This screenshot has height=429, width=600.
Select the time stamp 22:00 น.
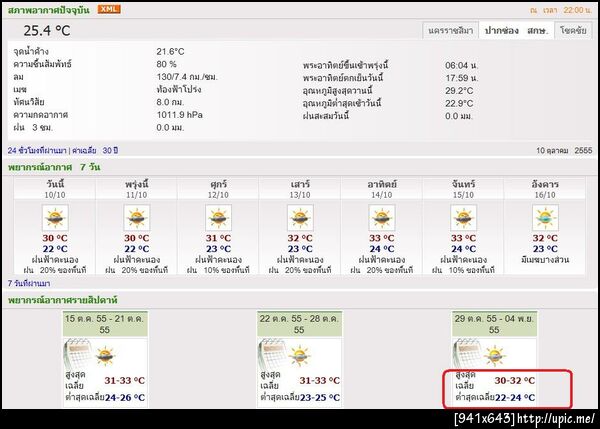577,10
